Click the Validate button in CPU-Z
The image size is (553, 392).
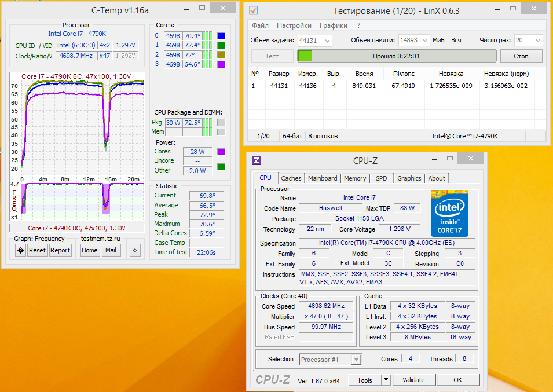(413, 380)
